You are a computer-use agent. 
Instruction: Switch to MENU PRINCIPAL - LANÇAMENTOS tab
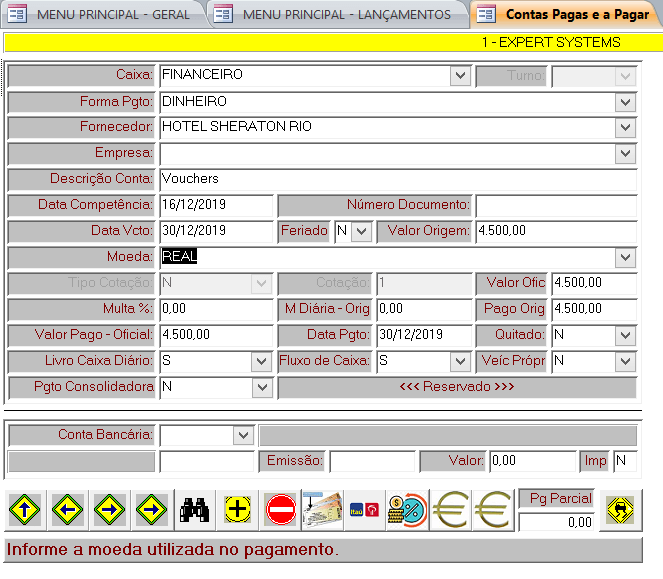[336, 14]
